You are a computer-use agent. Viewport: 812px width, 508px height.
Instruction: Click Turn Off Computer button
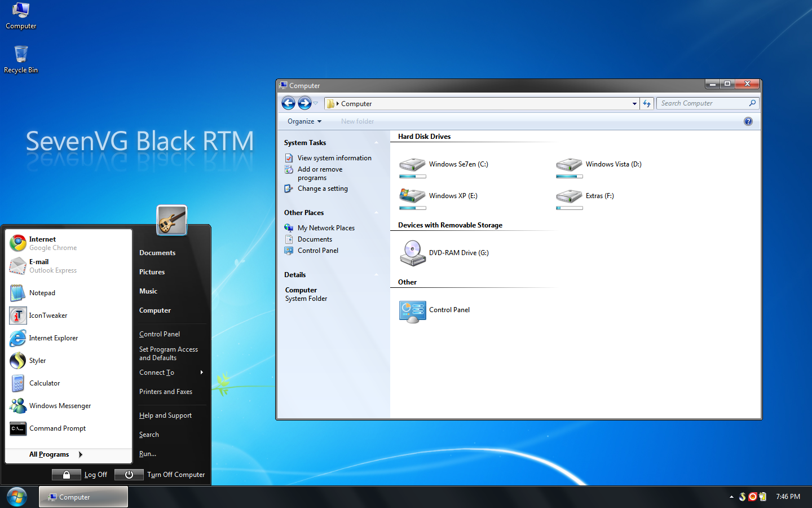(x=160, y=475)
